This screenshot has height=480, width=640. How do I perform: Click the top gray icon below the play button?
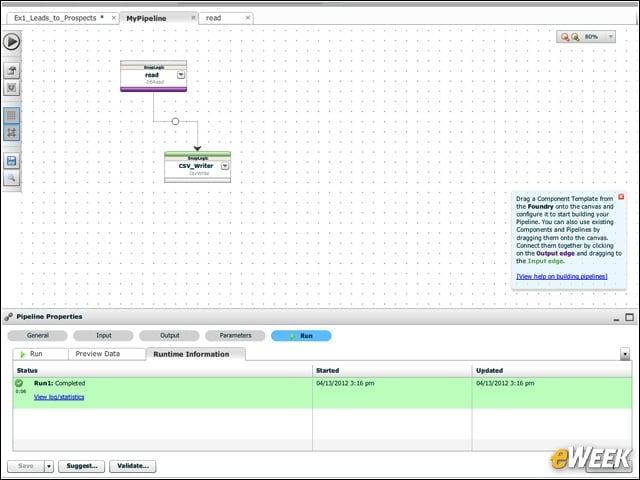11,71
